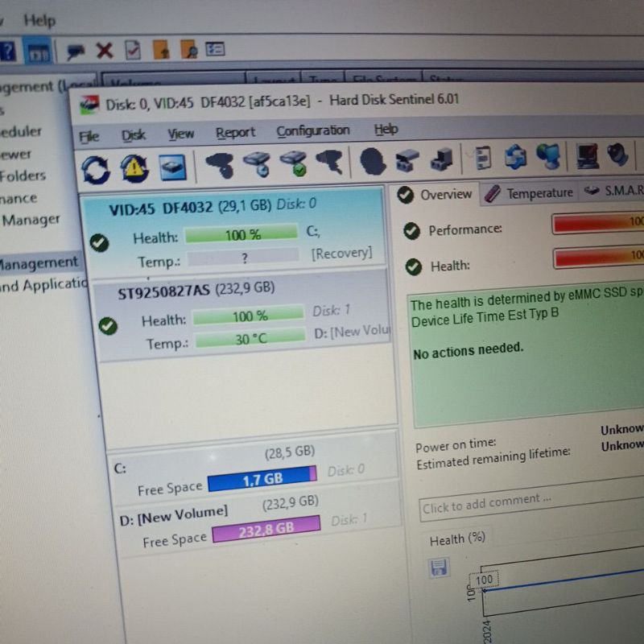Click the green status check for ST9250827AS disk
The image size is (644, 644).
[x=108, y=326]
